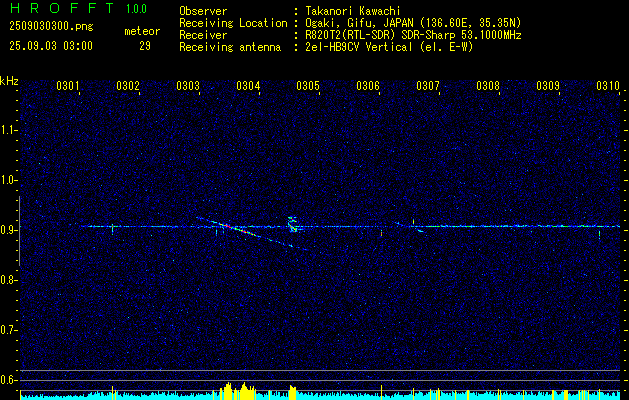Viewport: 629px width, 400px height.
Task: Click the 1.1 kHz axis label
Action: coord(8,130)
